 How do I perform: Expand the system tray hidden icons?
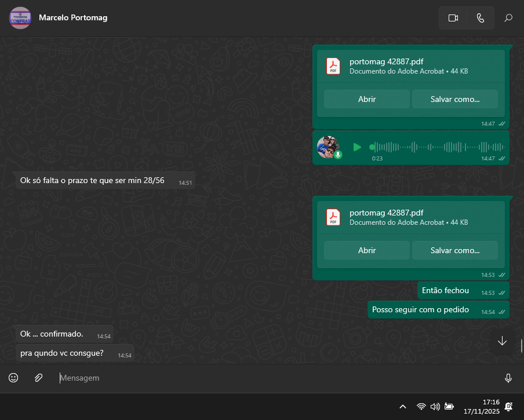[x=403, y=407]
